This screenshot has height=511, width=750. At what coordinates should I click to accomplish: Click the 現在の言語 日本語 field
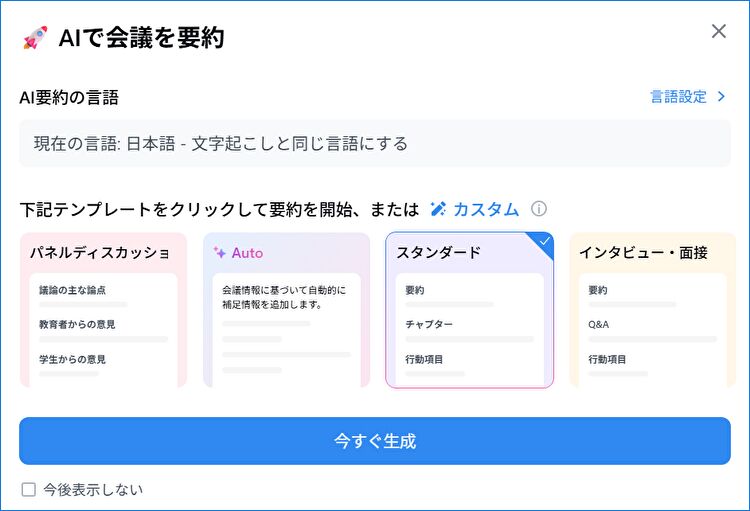[x=375, y=143]
